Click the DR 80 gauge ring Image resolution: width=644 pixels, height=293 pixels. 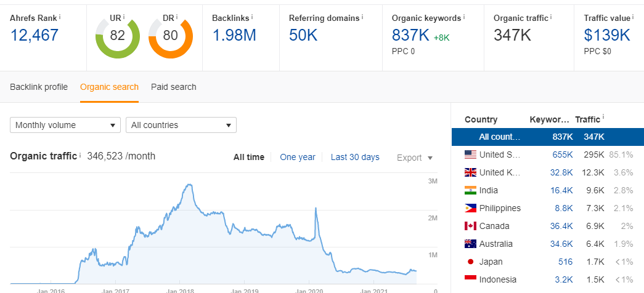tap(171, 36)
